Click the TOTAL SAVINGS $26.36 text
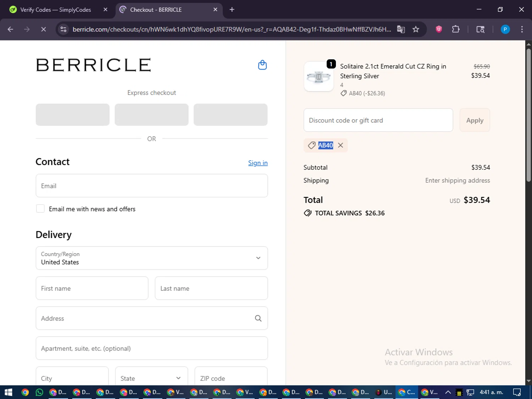Viewport: 532px width, 399px height. click(x=350, y=213)
